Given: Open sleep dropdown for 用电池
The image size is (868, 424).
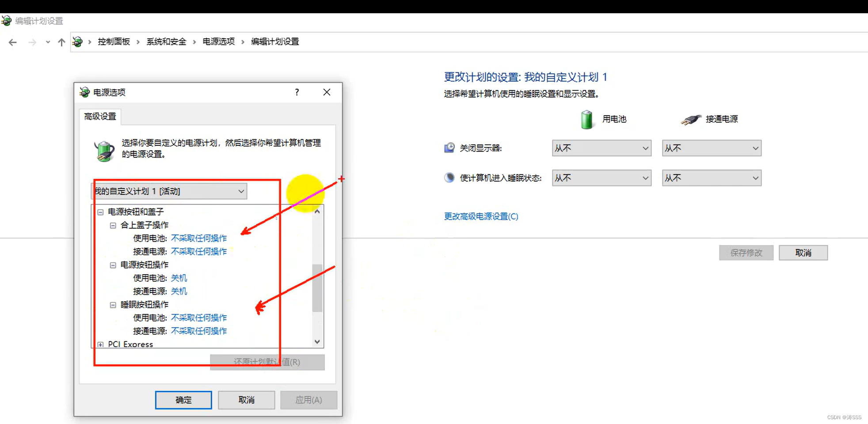Looking at the screenshot, I should pos(602,178).
